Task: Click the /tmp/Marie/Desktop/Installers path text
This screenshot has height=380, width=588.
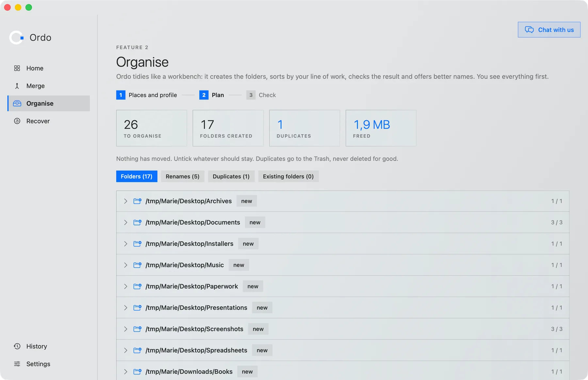Action: click(189, 244)
